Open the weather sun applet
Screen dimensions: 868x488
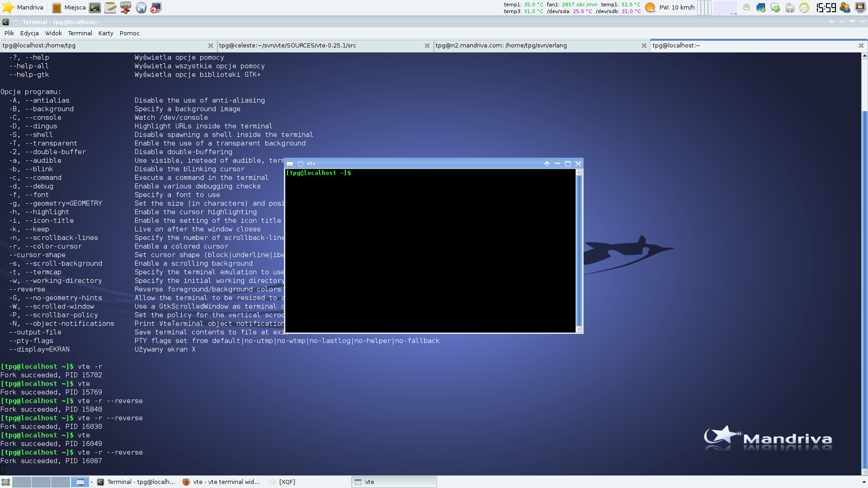pyautogui.click(x=650, y=7)
